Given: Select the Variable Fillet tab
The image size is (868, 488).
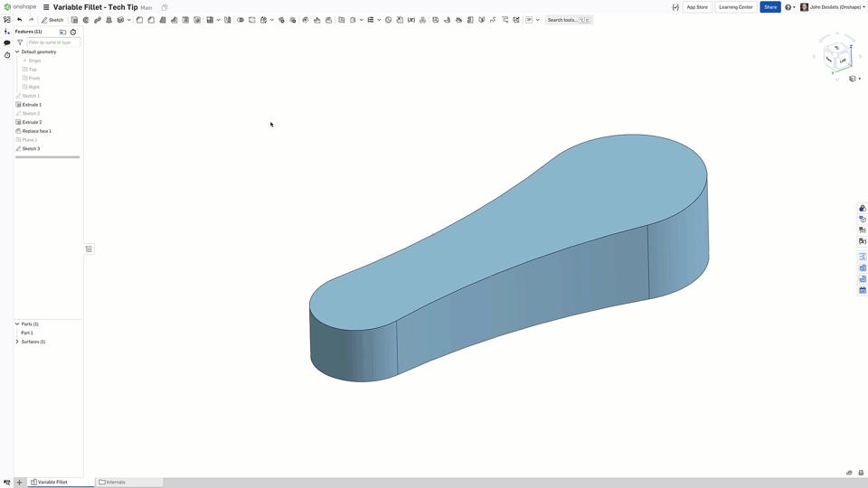Looking at the screenshot, I should tap(52, 482).
